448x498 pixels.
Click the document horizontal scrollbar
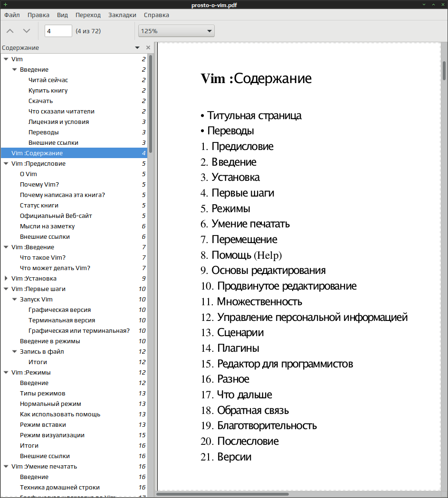pyautogui.click(x=222, y=494)
